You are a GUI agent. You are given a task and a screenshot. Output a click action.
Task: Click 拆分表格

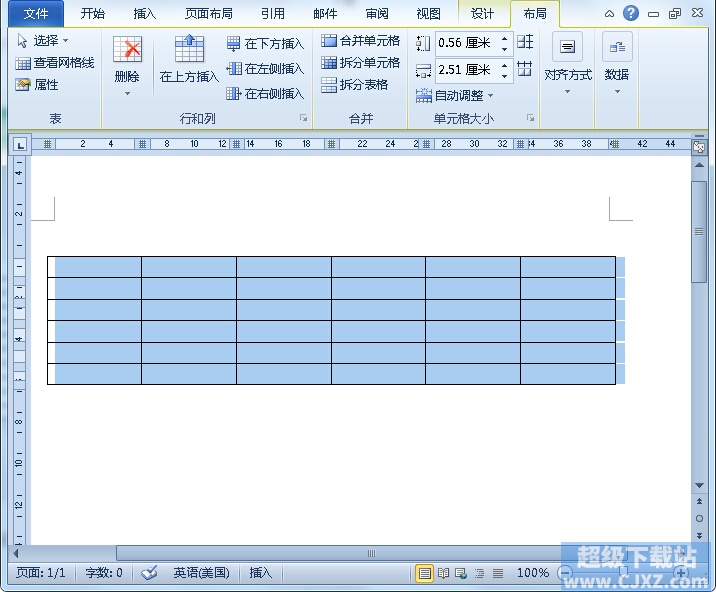pos(354,85)
